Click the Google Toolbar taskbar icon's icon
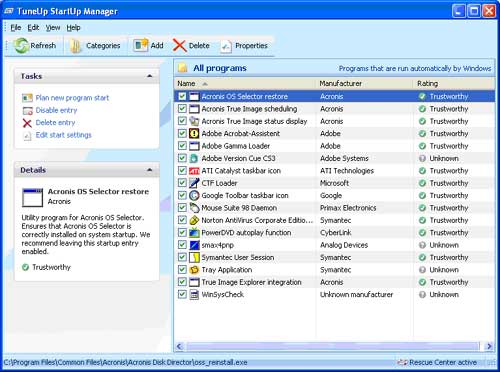The height and width of the screenshot is (372, 500). pos(194,195)
